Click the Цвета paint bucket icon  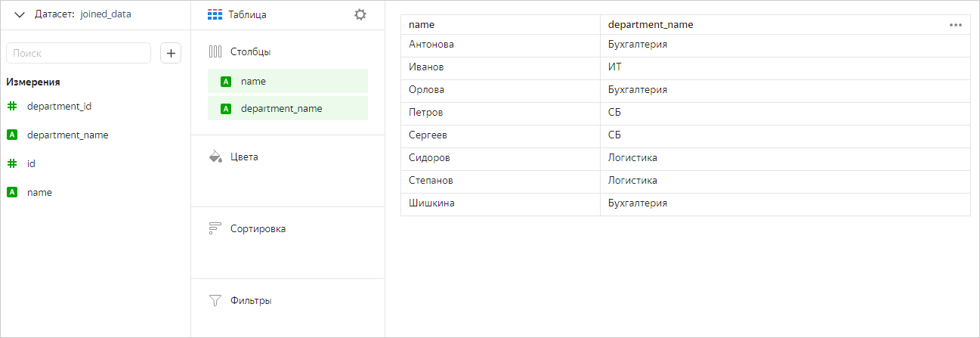coord(215,157)
